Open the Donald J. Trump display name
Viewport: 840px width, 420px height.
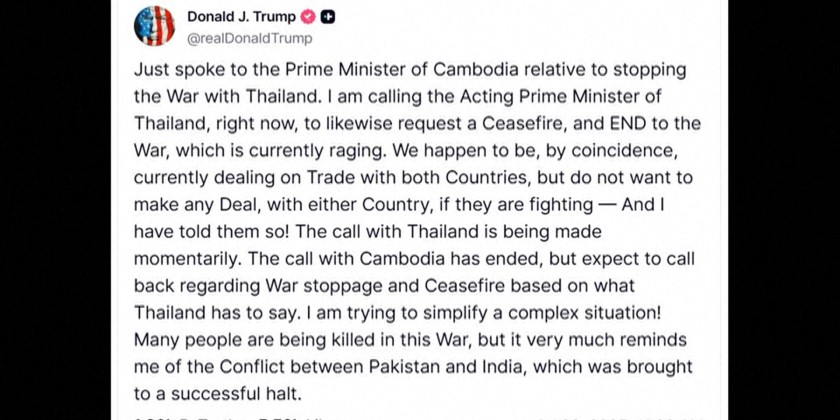pyautogui.click(x=241, y=17)
